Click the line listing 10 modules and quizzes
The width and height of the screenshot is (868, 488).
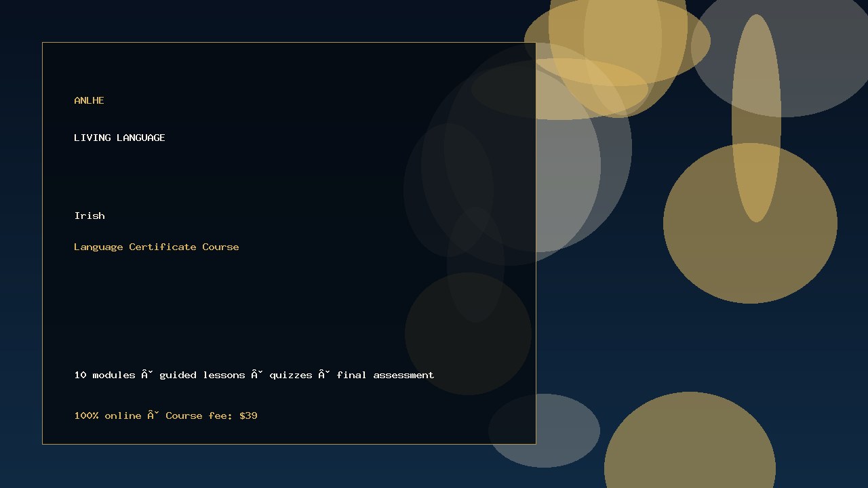click(254, 375)
